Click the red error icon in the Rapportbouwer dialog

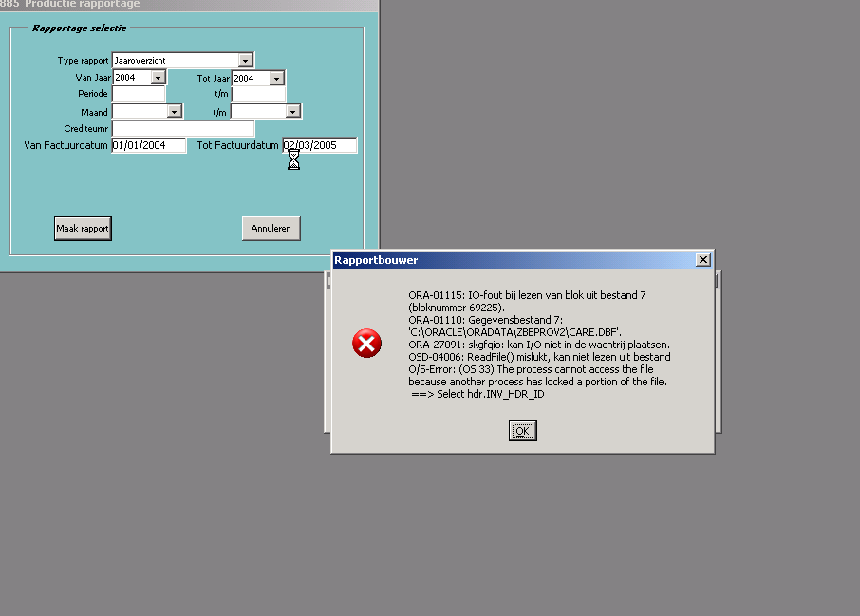click(366, 344)
